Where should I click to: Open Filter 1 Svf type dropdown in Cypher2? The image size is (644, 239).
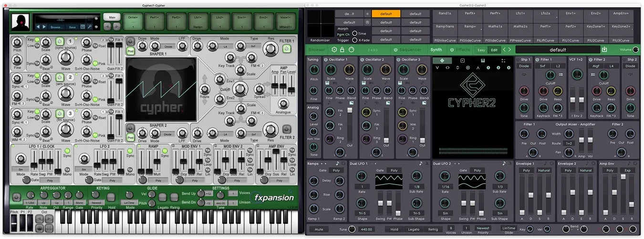(x=542, y=66)
